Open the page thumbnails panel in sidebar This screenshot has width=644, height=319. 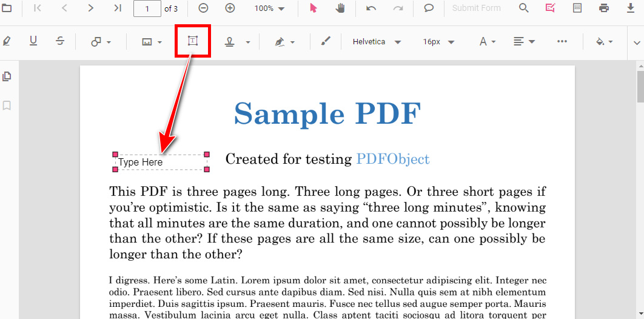pos(7,76)
